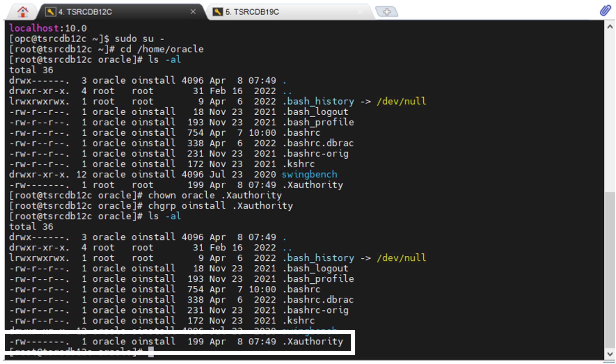
Task: Click the first '.bash_history' listing entry
Action: 318,101
